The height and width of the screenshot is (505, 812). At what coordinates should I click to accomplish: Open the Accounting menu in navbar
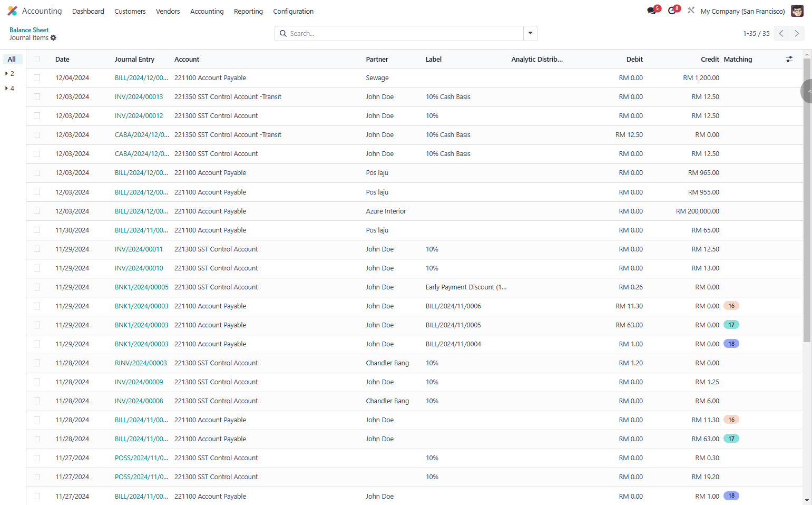pyautogui.click(x=207, y=11)
